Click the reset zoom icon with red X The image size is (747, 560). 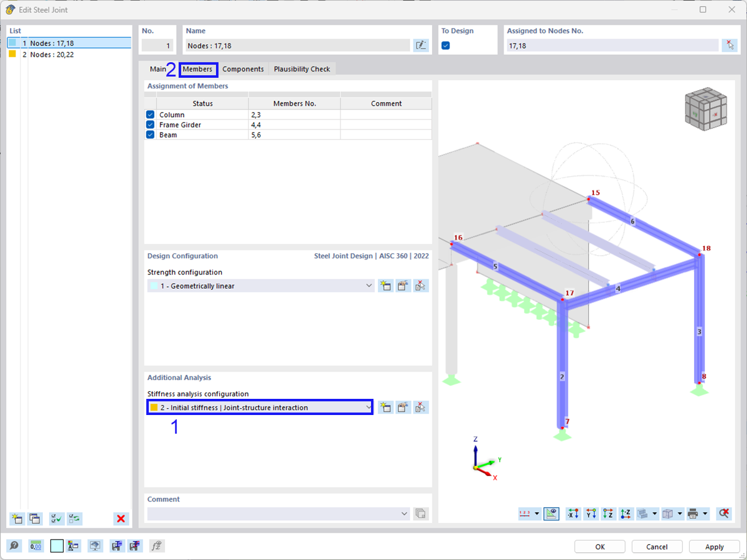pyautogui.click(x=723, y=513)
